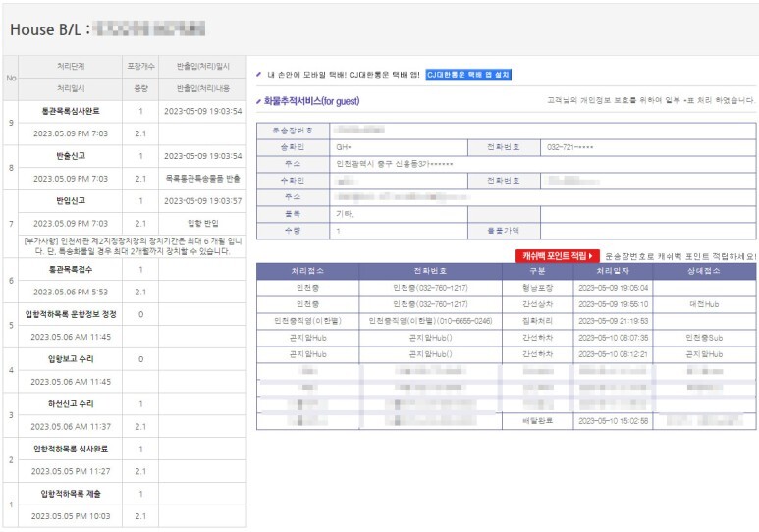
Task: Click the 간선상차 status cell
Action: (x=537, y=304)
